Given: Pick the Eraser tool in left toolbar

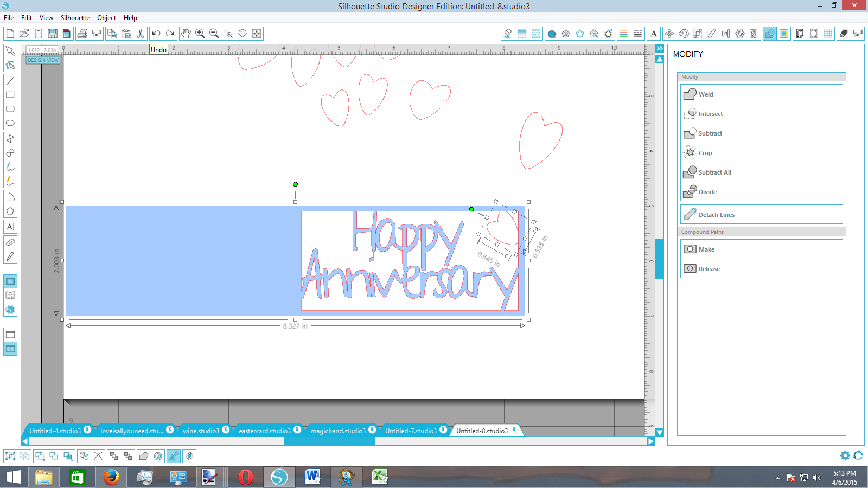Looking at the screenshot, I should [x=10, y=242].
